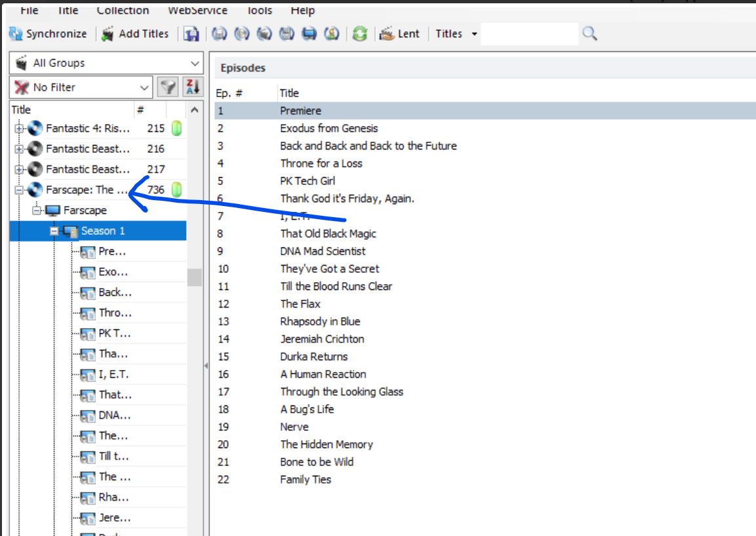Open the Lent view
Viewport: 756px width, 536px height.
[x=400, y=33]
